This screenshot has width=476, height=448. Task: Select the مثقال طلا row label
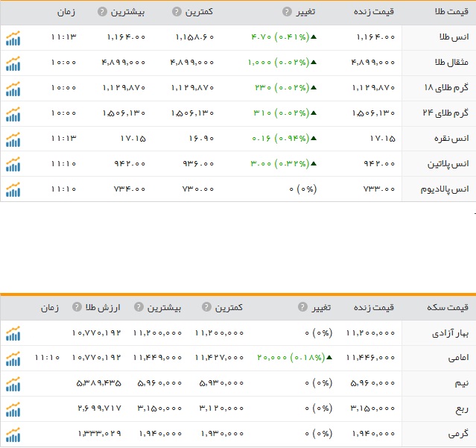[451, 63]
